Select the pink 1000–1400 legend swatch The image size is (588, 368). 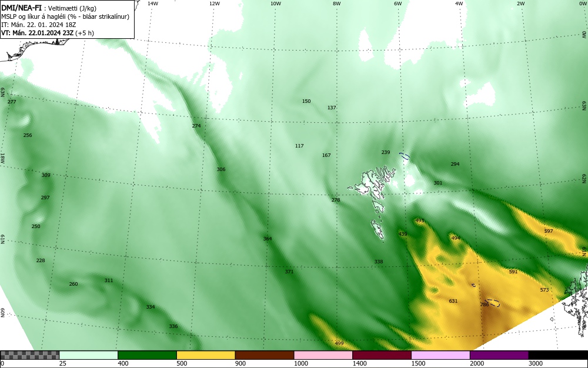(323, 355)
